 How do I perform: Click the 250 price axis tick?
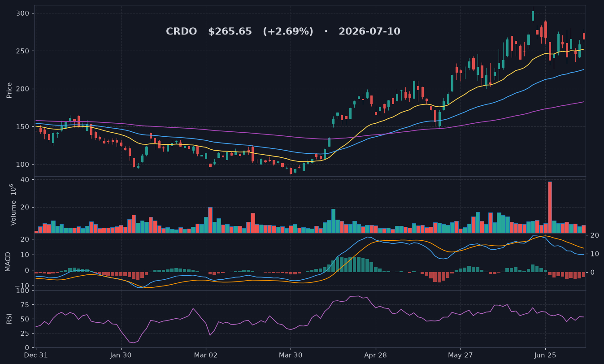point(23,51)
